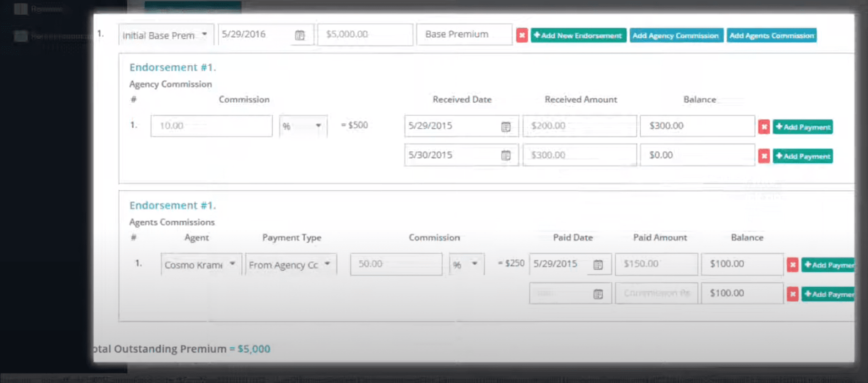Edit the $0.00 balance field

[697, 155]
